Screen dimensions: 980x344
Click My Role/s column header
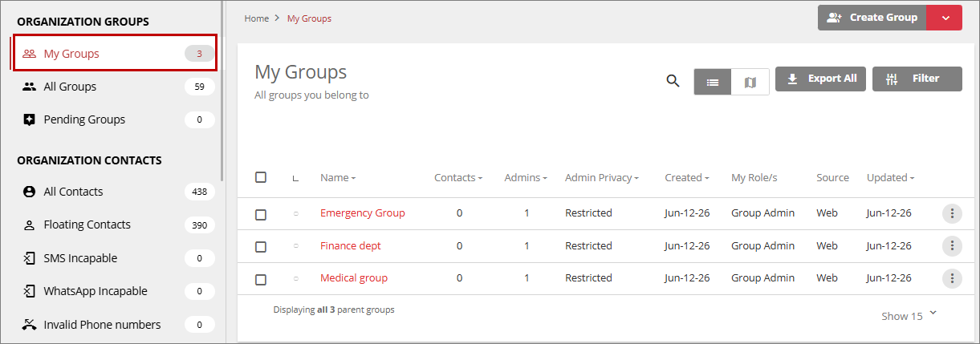(x=754, y=178)
